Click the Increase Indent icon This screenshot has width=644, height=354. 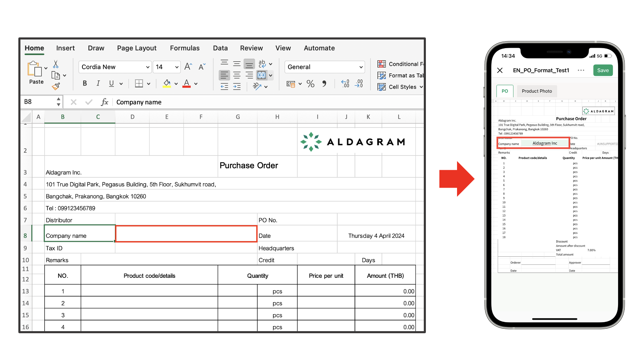point(237,87)
